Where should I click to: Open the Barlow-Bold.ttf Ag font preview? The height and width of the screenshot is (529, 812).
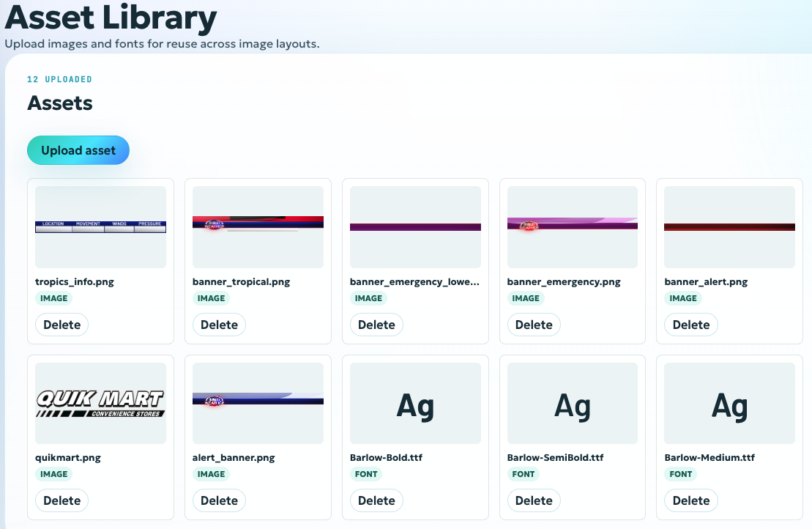415,403
